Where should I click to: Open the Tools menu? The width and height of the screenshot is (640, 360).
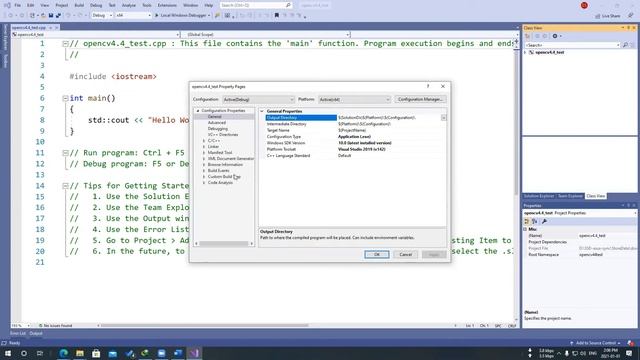tap(147, 5)
